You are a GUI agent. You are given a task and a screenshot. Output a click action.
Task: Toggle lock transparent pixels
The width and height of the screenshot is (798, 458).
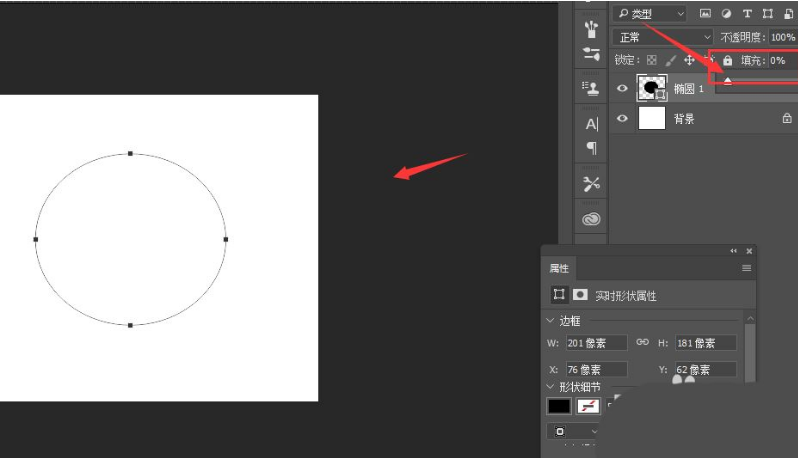coord(651,61)
